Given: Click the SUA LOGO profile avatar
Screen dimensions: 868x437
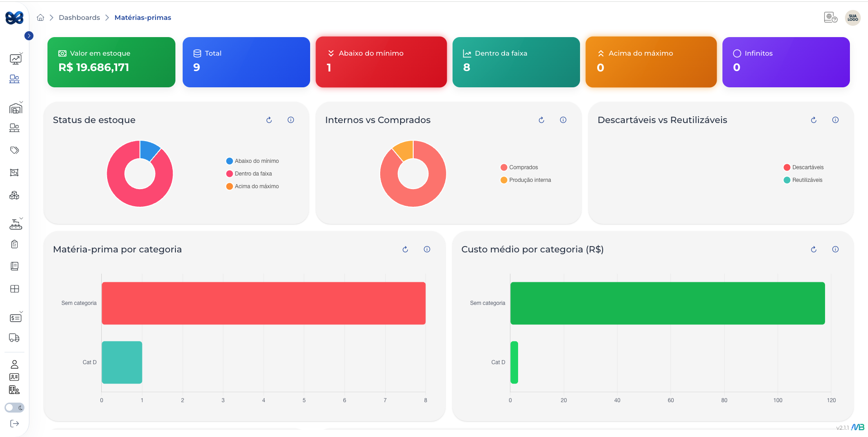Looking at the screenshot, I should click(x=852, y=18).
